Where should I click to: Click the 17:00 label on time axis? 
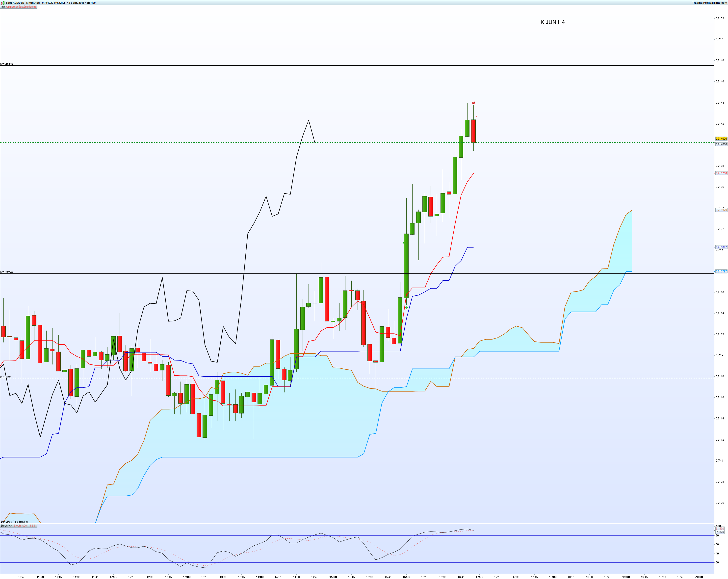(x=479, y=577)
